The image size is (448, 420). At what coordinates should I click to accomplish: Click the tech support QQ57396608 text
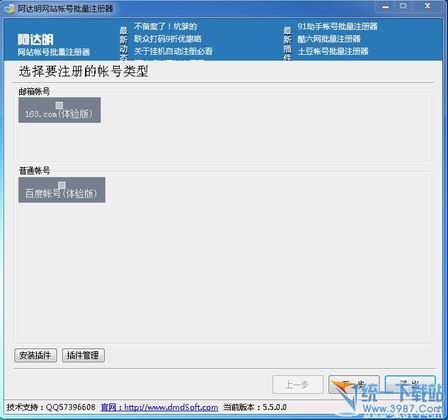pos(51,407)
